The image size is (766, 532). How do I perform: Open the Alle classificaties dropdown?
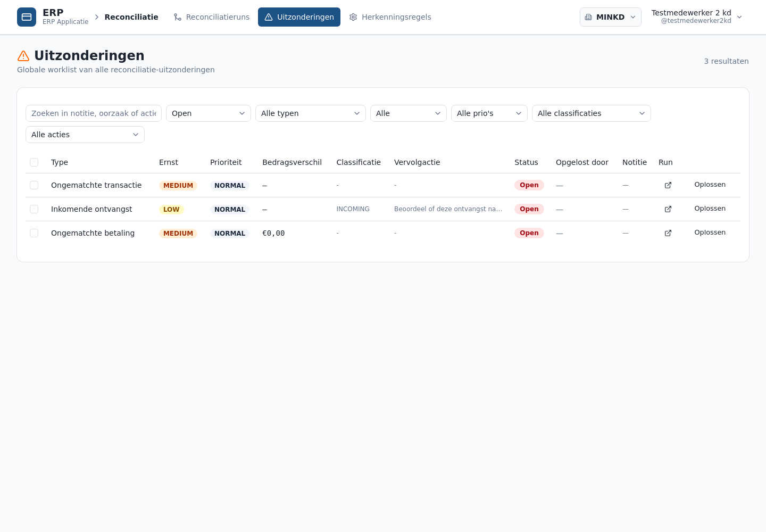pos(592,113)
